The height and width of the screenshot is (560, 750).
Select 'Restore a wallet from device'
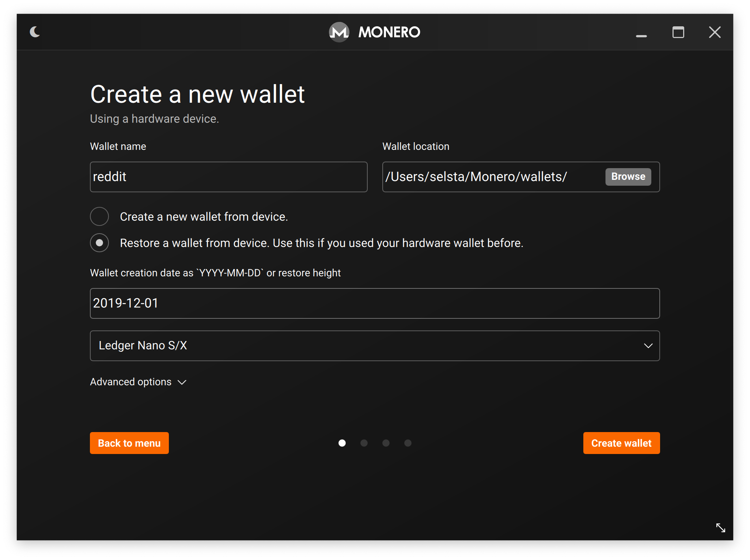point(99,243)
